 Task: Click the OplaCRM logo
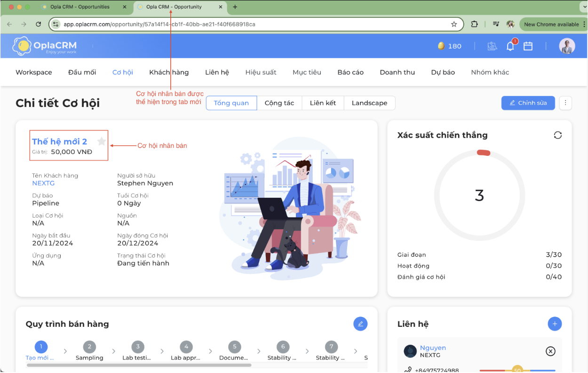coord(44,46)
